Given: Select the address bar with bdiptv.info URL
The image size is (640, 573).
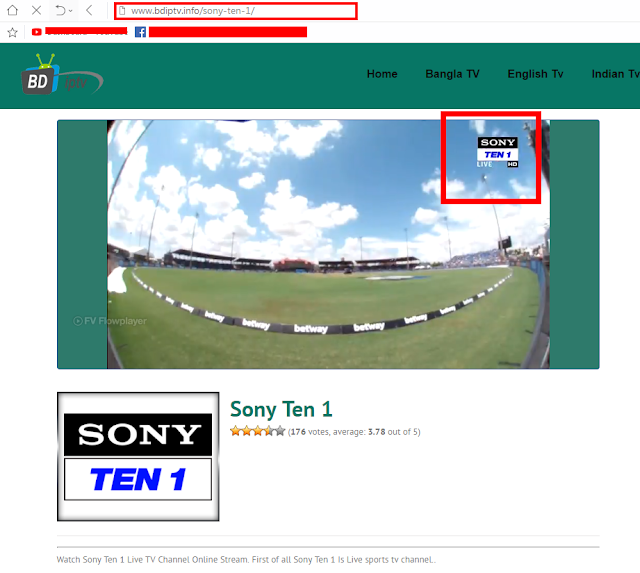Looking at the screenshot, I should pyautogui.click(x=236, y=11).
